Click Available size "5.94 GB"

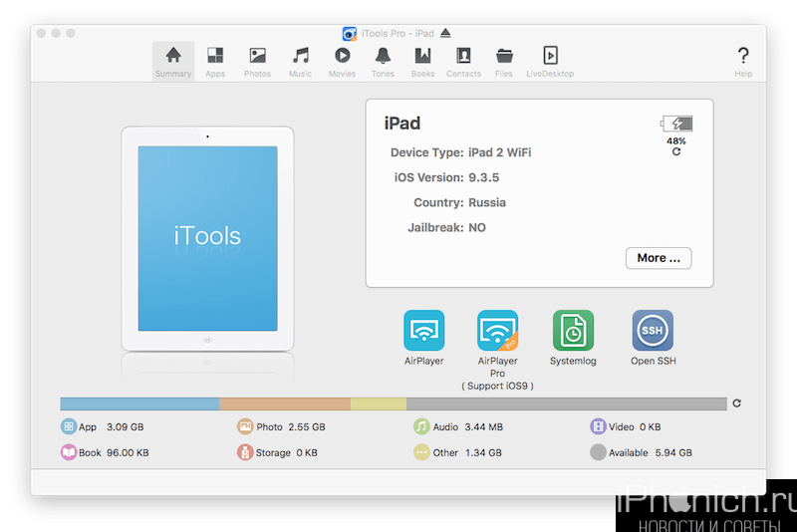pos(673,452)
